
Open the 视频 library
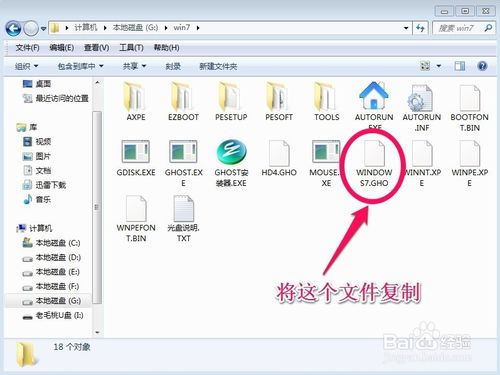tap(37, 142)
